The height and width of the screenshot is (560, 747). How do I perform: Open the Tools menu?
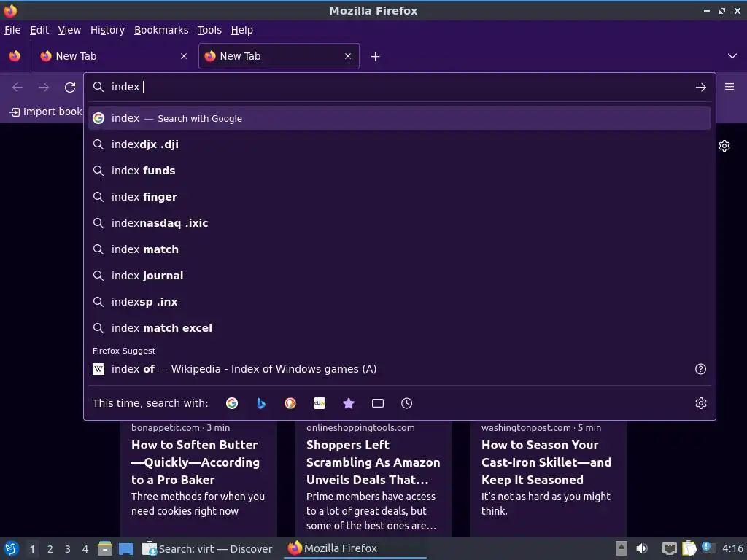click(x=209, y=30)
